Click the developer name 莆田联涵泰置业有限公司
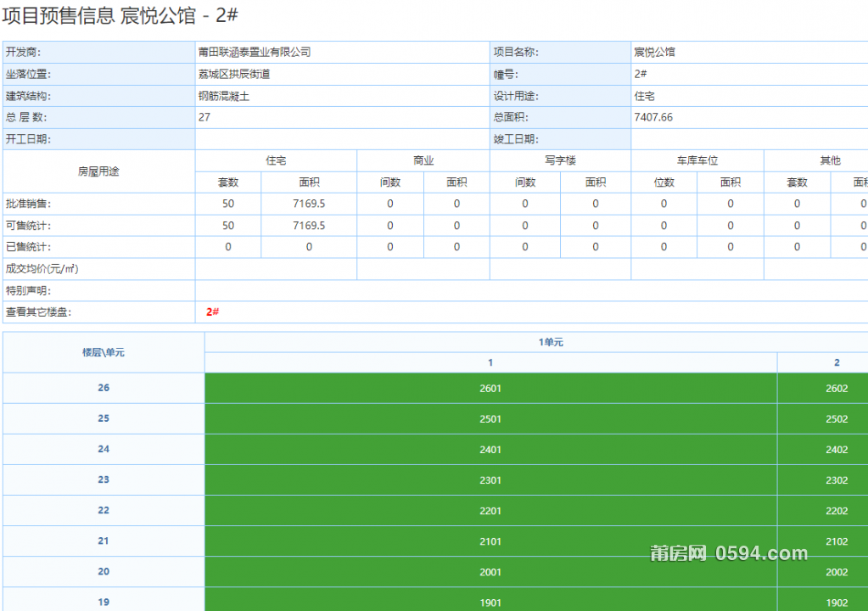The height and width of the screenshot is (611, 868). tap(255, 52)
